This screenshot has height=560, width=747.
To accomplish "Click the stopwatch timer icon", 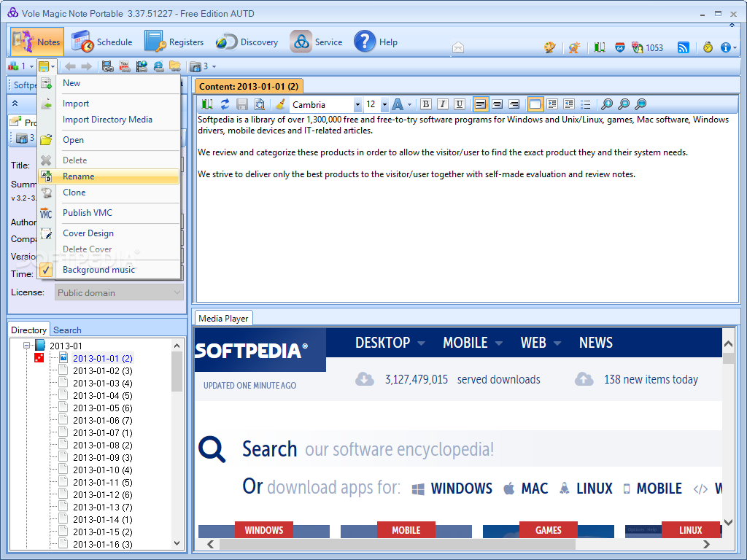I will (x=708, y=47).
